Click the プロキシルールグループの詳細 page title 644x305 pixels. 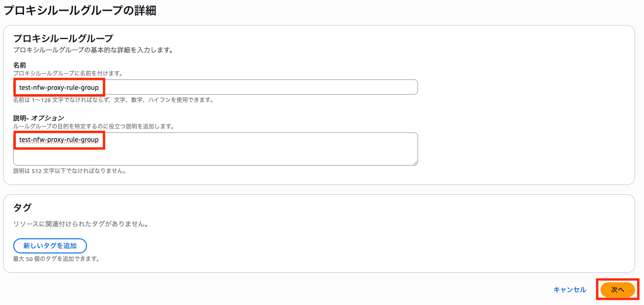(x=80, y=10)
